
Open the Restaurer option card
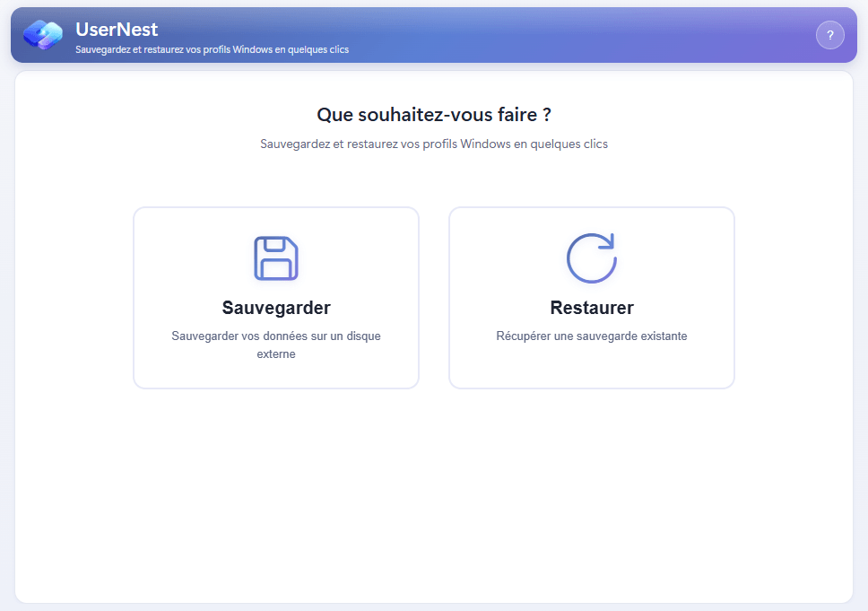pyautogui.click(x=591, y=297)
